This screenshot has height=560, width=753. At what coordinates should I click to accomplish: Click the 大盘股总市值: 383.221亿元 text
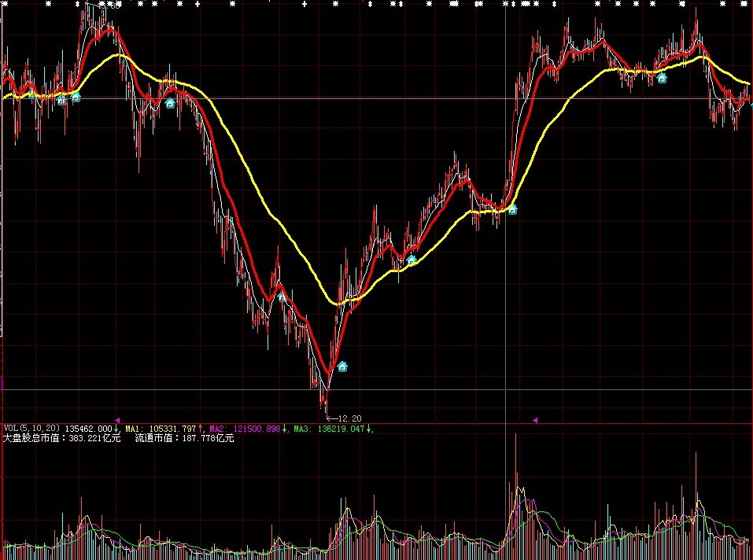point(62,438)
